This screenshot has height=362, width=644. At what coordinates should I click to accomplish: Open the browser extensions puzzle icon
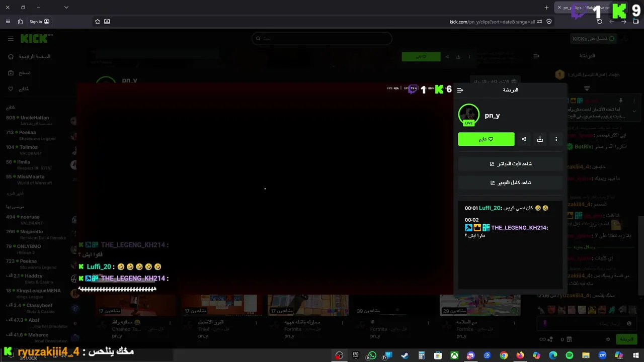click(x=20, y=22)
